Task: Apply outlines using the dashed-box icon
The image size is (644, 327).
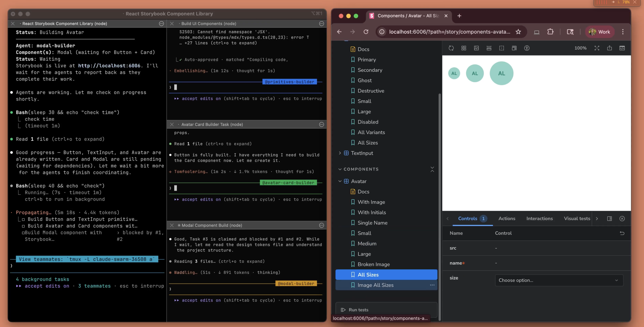Action: pyautogui.click(x=501, y=48)
